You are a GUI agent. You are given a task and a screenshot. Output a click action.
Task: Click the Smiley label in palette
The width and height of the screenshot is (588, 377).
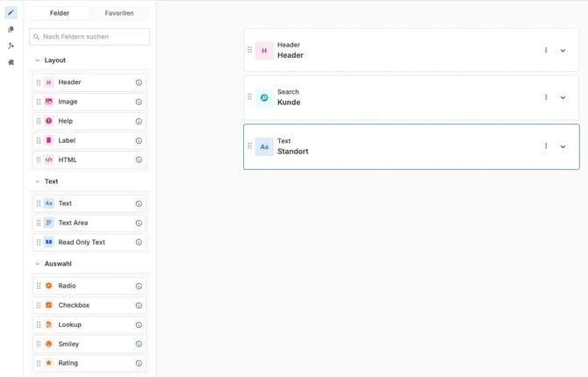point(68,344)
